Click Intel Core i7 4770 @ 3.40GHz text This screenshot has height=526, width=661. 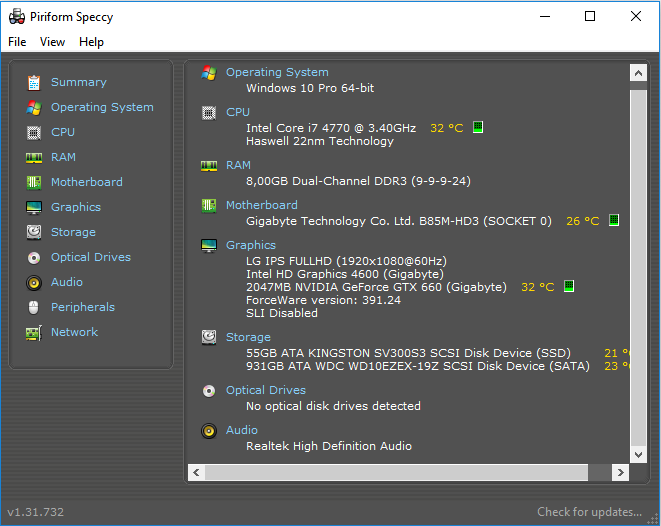331,128
